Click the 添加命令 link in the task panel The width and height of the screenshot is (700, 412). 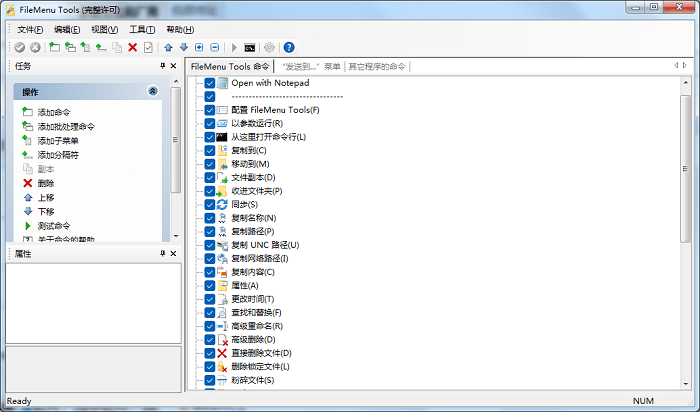coord(54,112)
